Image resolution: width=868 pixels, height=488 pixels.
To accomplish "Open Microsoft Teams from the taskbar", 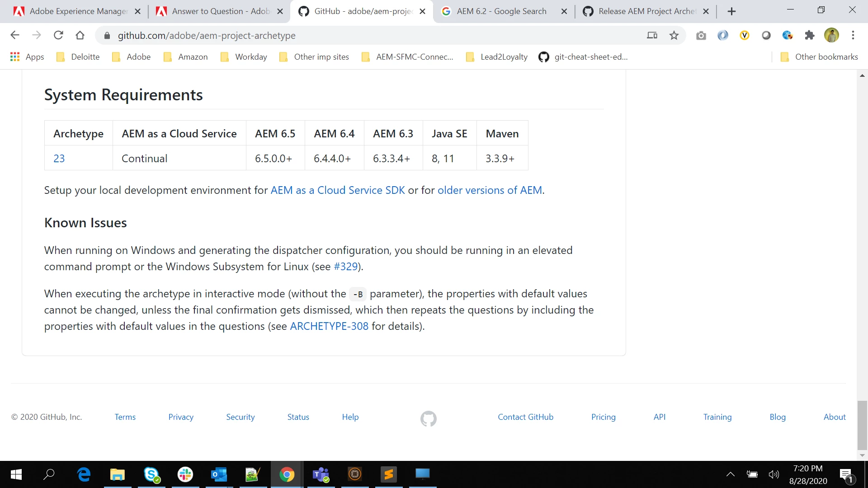I will click(321, 474).
